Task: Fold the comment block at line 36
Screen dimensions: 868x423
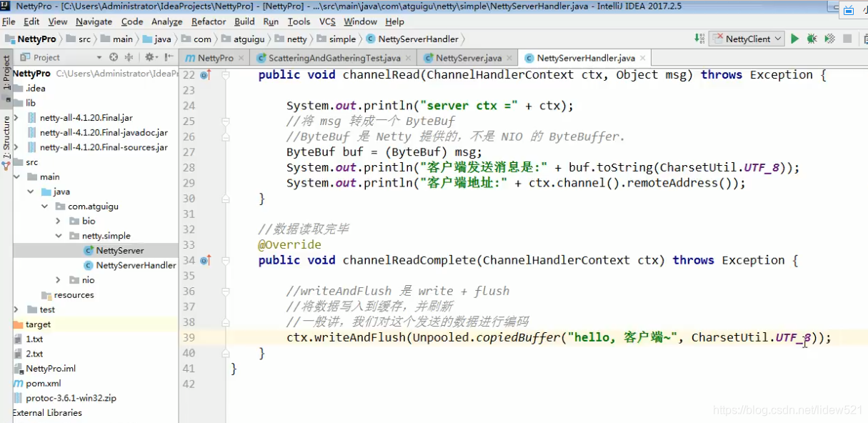Action: pyautogui.click(x=226, y=292)
